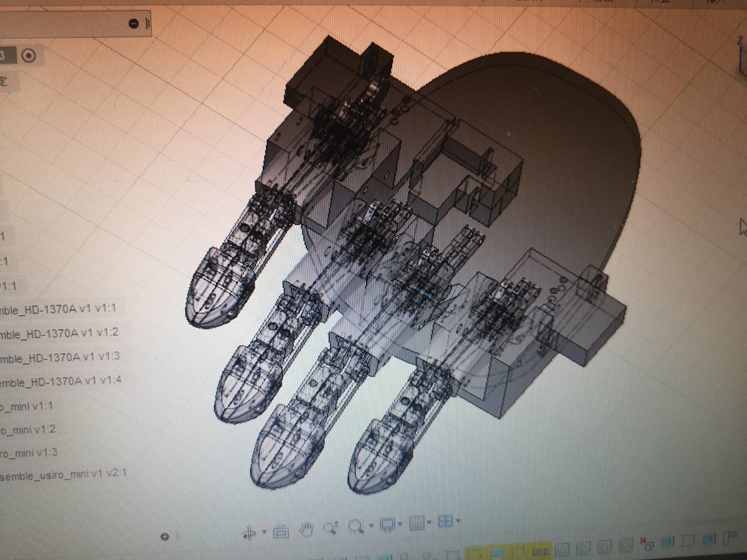The width and height of the screenshot is (747, 560).
Task: Expand the comments panel plus icon
Action: [165, 536]
